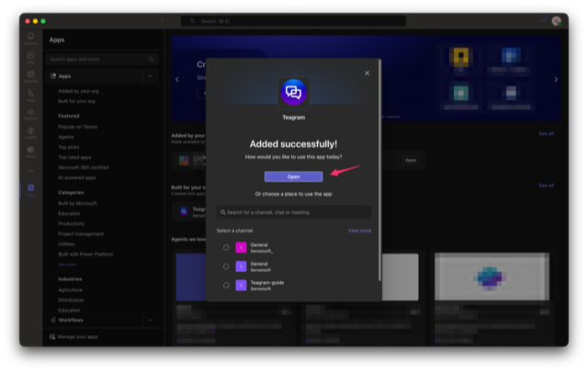Image resolution: width=588 pixels, height=372 pixels.
Task: Open Distribution under Industries
Action: [71, 300]
